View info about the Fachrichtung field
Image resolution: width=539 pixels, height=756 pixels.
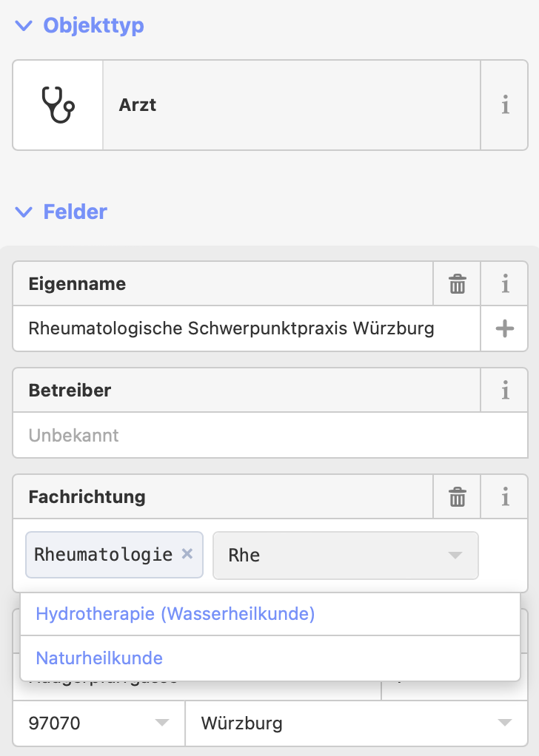pyautogui.click(x=504, y=496)
